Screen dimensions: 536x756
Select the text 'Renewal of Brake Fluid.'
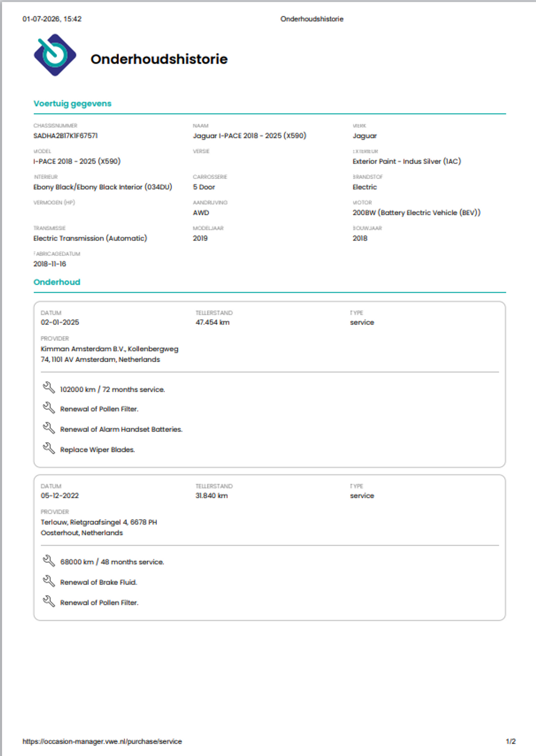[99, 582]
